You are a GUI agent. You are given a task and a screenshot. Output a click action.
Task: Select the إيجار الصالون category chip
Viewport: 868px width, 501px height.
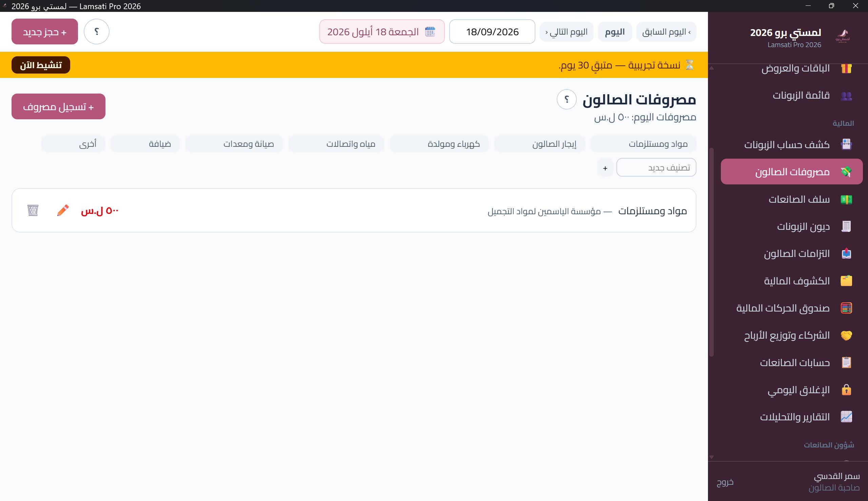[540, 144]
